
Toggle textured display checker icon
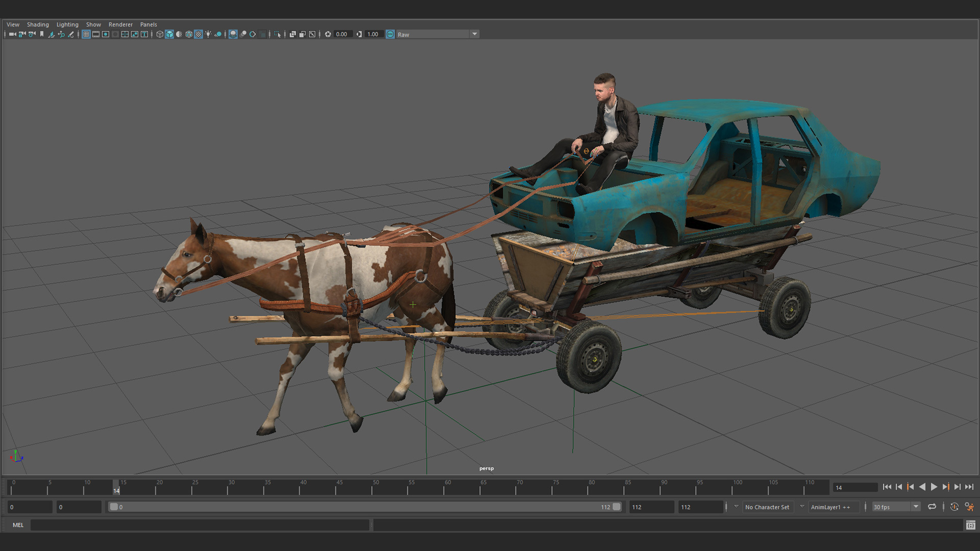[199, 34]
